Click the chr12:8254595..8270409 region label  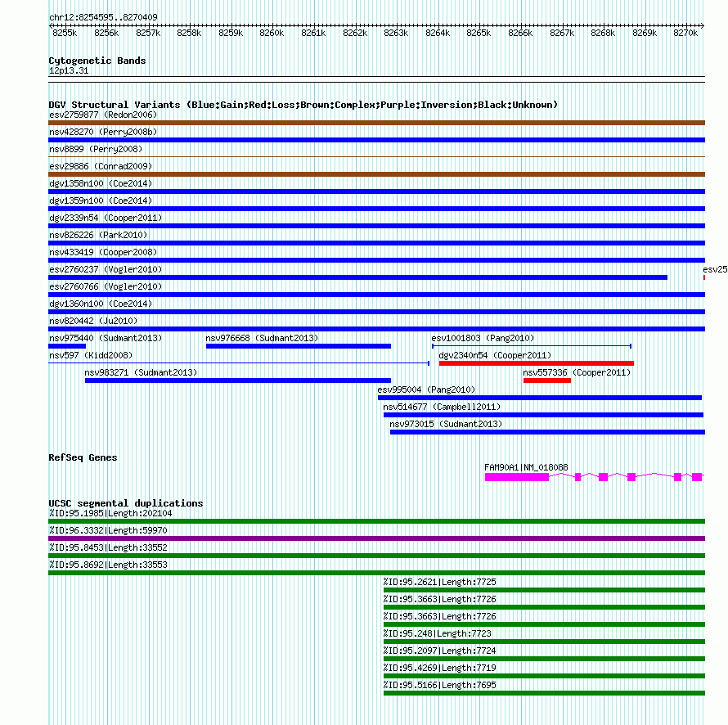[x=104, y=17]
